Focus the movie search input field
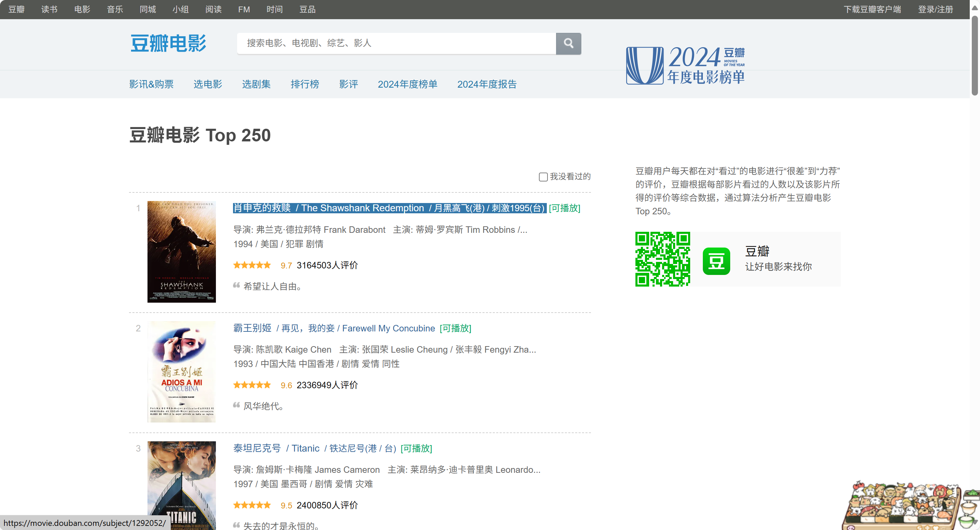980x530 pixels. pos(396,43)
